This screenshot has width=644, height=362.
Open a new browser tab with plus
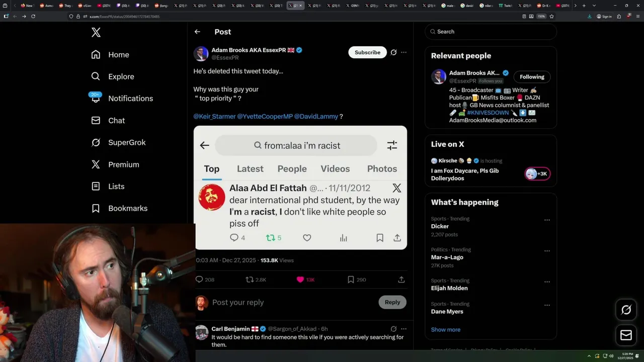coord(584,6)
